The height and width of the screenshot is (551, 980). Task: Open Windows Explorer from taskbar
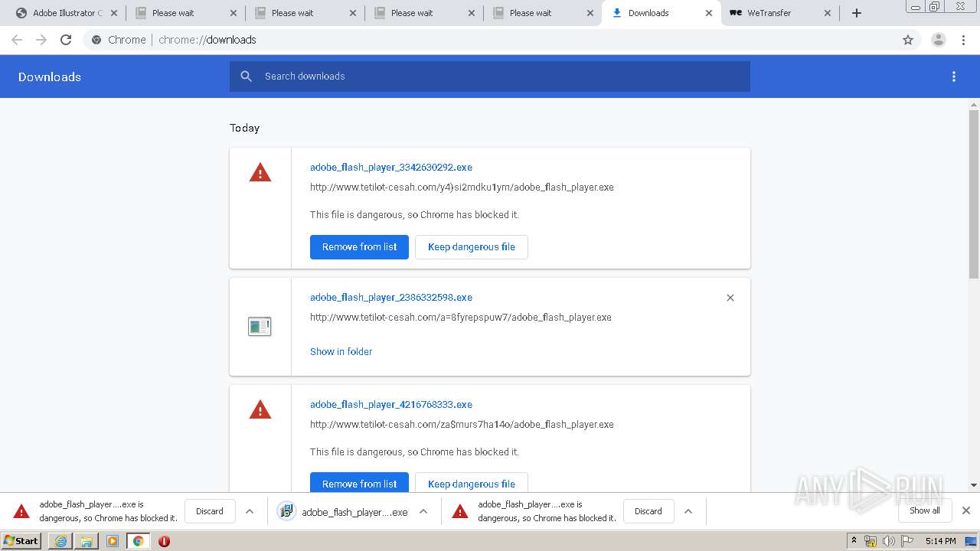(87, 541)
